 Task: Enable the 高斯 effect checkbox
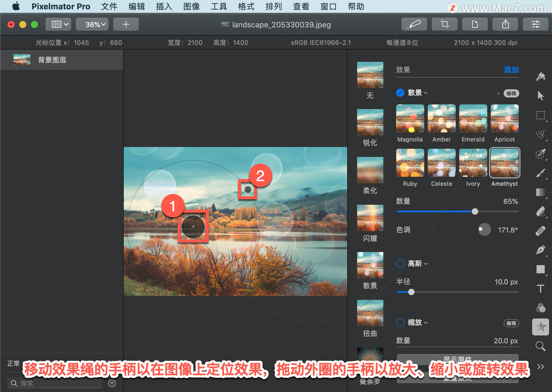pos(400,264)
